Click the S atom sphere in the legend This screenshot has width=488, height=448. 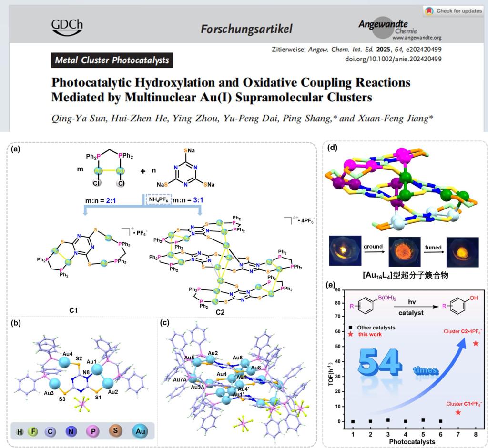tap(115, 430)
